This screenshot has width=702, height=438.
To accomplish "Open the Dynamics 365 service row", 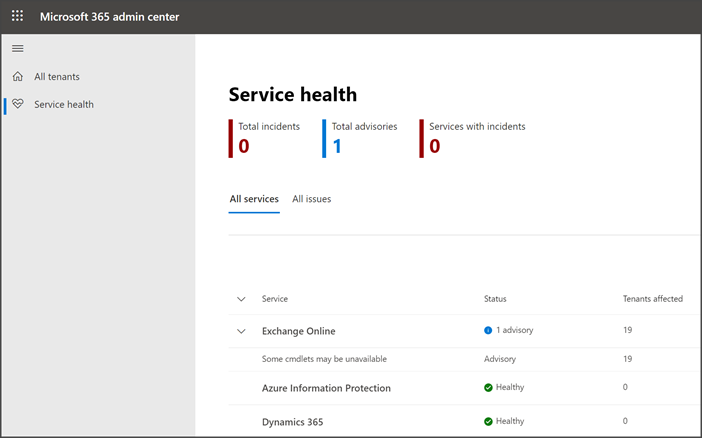I will click(292, 422).
